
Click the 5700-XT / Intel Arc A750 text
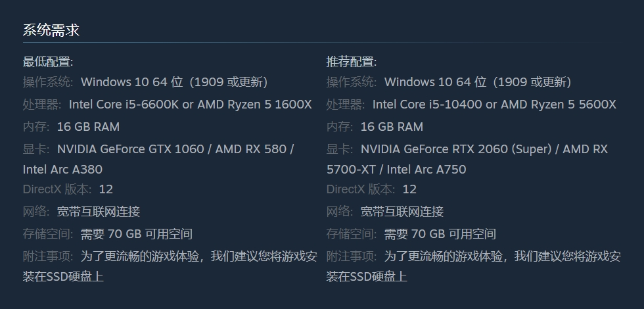[x=396, y=170]
